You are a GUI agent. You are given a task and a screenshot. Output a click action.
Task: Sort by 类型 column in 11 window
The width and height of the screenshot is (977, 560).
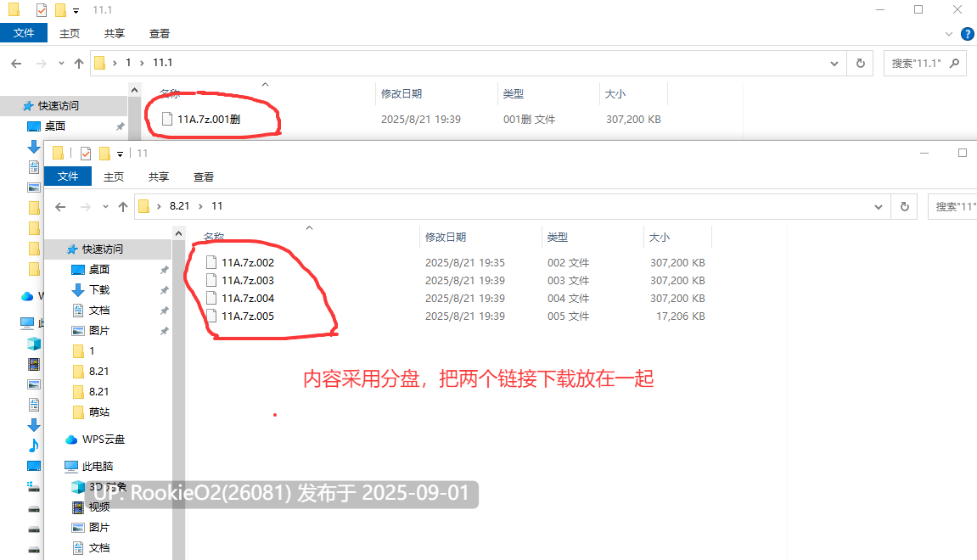coord(558,237)
